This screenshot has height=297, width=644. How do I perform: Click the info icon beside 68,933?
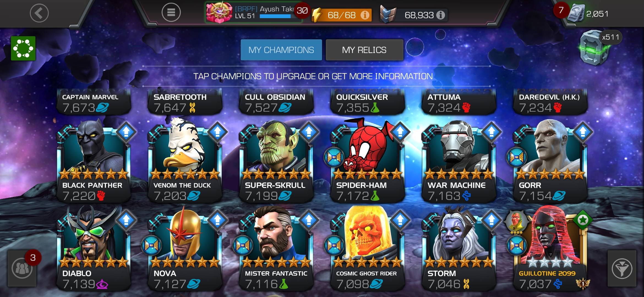click(x=440, y=15)
